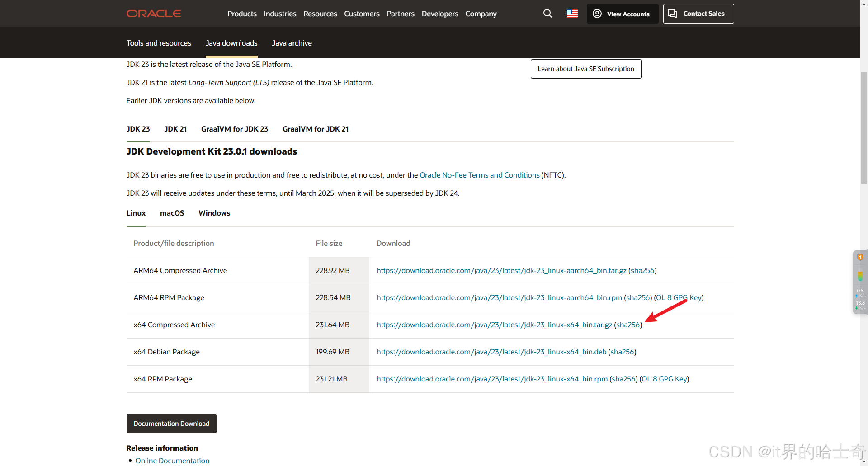The height and width of the screenshot is (466, 868).
Task: Open the Developers menu
Action: coord(440,14)
